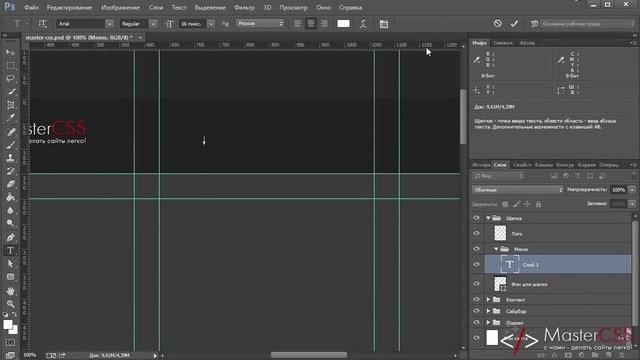
Task: Select the Eyedropper tool
Action: [11, 118]
